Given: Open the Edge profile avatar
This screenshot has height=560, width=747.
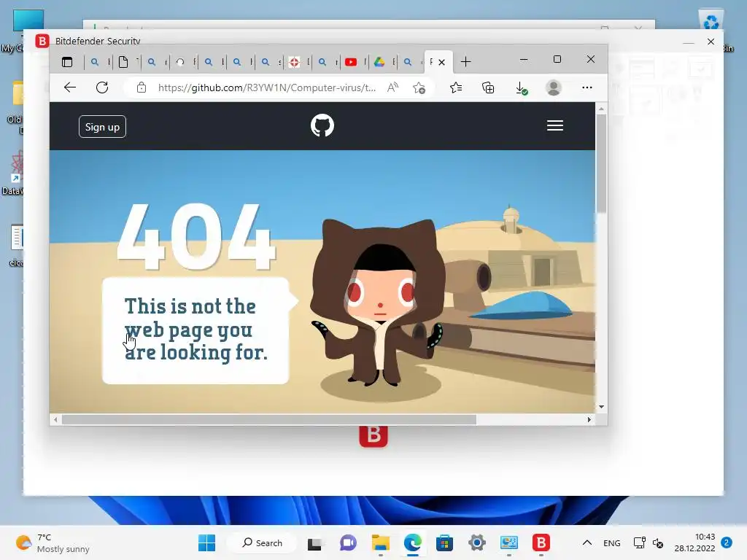Looking at the screenshot, I should tap(553, 87).
